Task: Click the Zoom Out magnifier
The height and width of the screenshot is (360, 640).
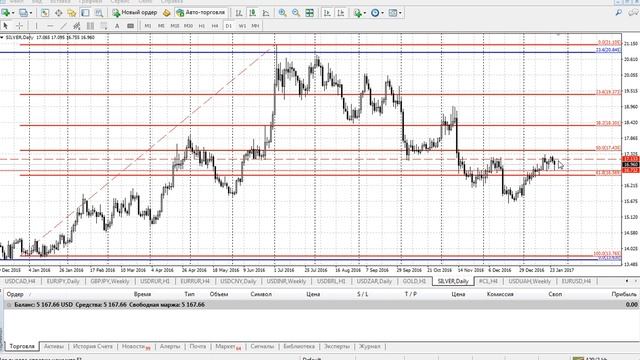Action: click(x=296, y=13)
